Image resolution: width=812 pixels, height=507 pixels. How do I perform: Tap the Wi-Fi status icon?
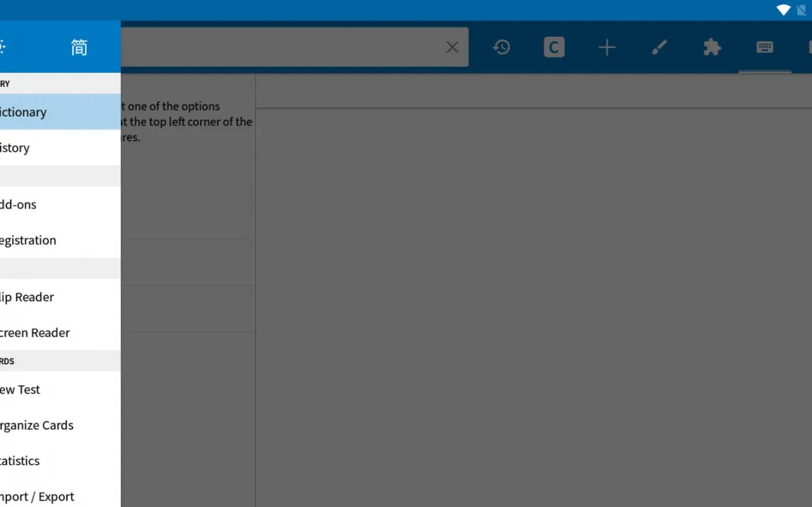point(783,10)
